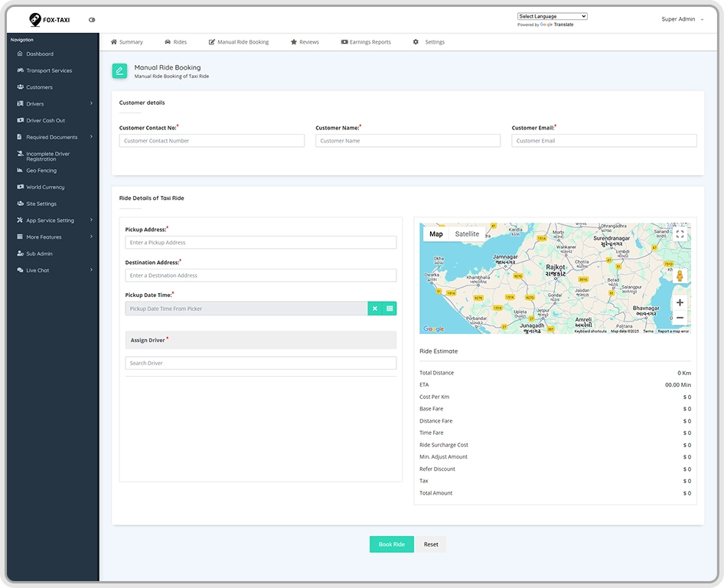
Task: Expand App Service Setting chevron
Action: (x=91, y=220)
